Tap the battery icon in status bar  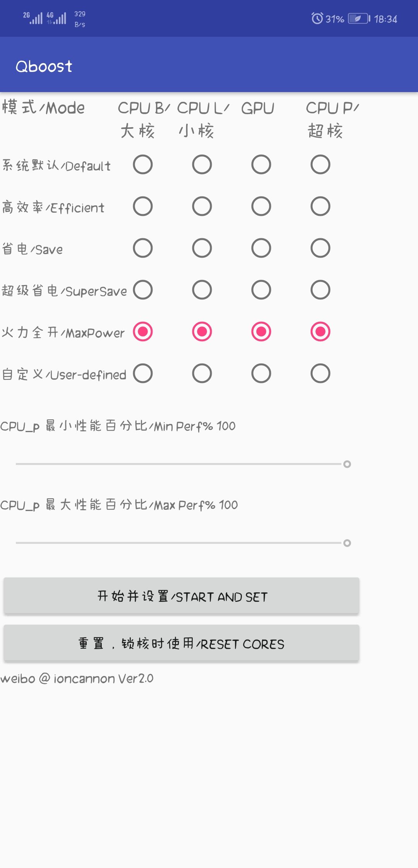359,19
